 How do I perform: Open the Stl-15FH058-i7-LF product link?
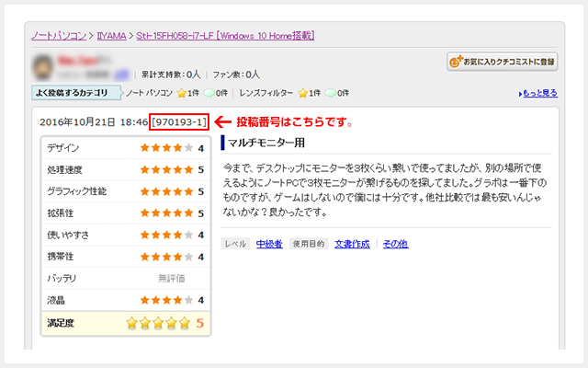(x=225, y=36)
